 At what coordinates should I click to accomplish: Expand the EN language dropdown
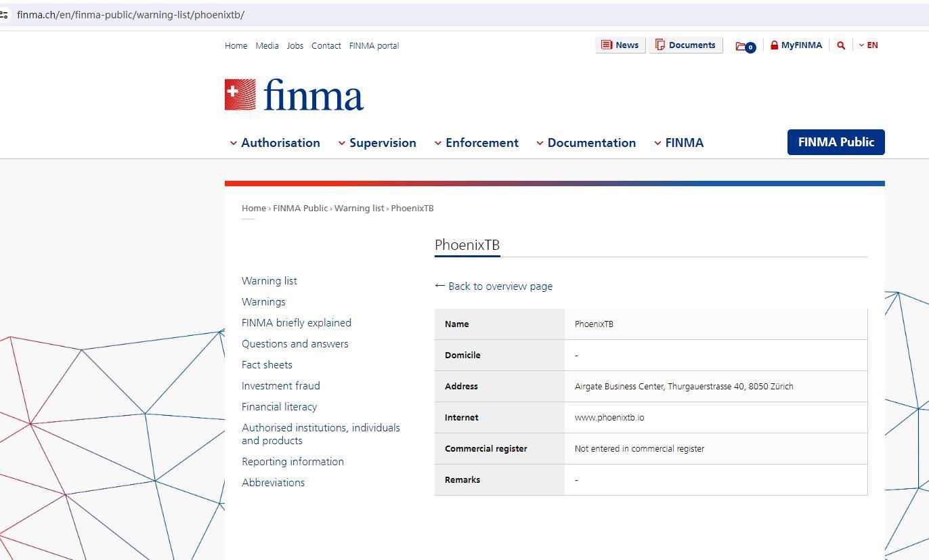coord(868,45)
